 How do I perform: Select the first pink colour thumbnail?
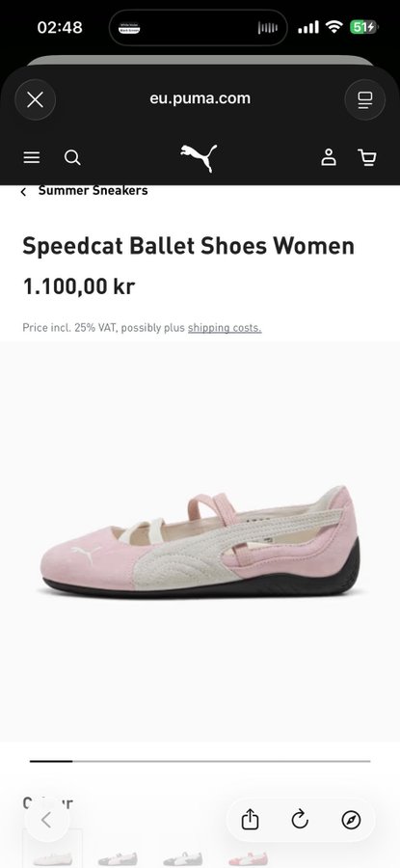53,849
